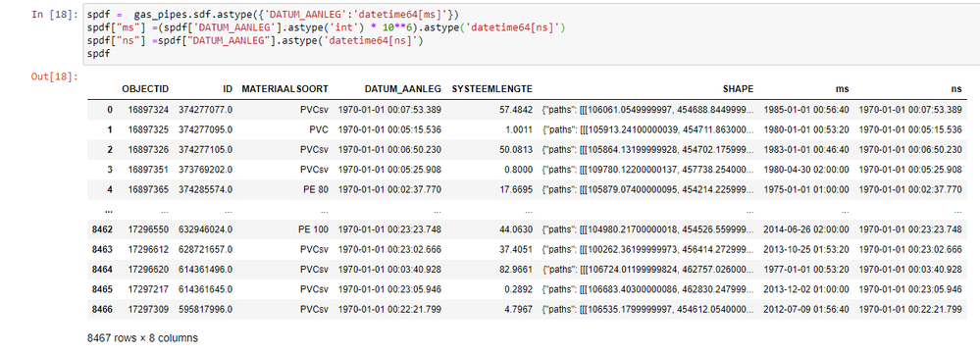
Task: Click SYSTEEMLENGTE value 57.4842
Action: (516, 110)
